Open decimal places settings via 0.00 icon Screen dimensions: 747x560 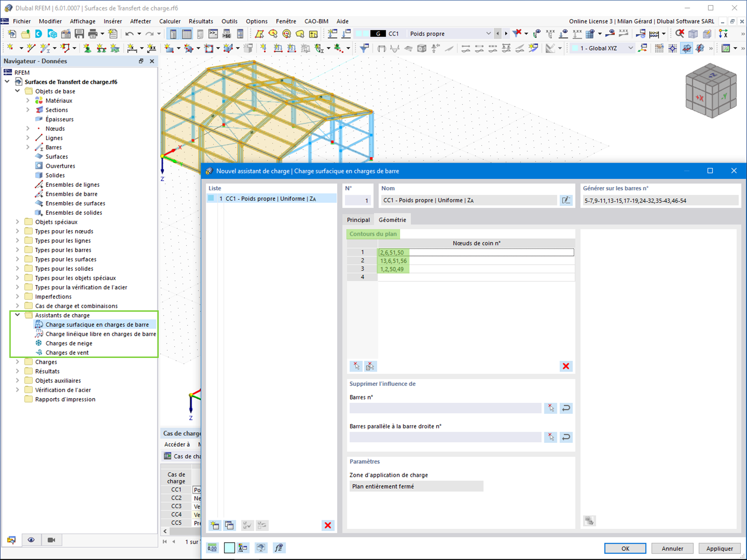(212, 548)
